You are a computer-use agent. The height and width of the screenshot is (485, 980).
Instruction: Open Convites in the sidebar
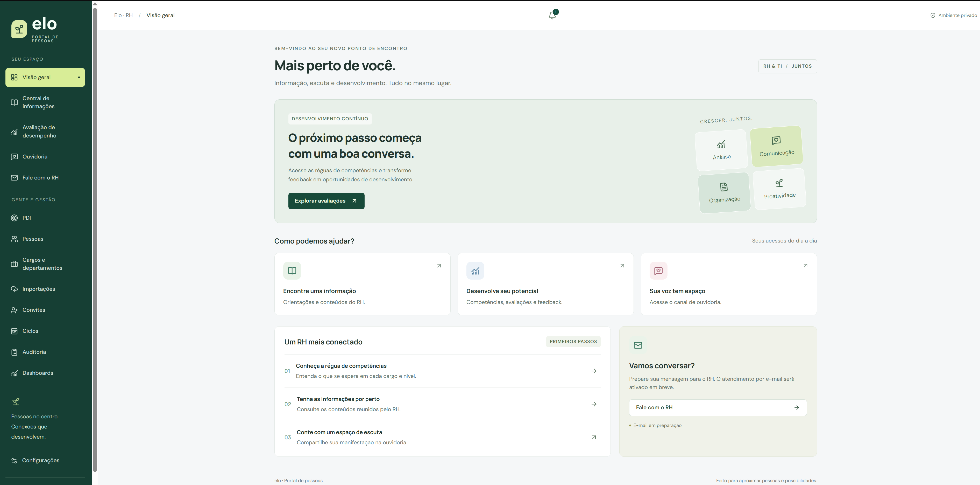pyautogui.click(x=45, y=310)
